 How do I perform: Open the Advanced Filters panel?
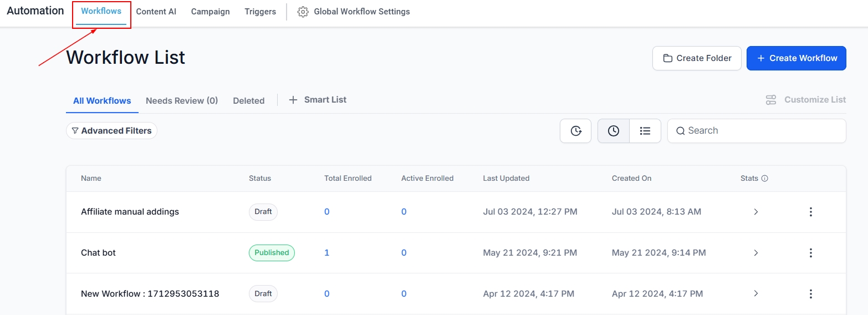pyautogui.click(x=111, y=131)
